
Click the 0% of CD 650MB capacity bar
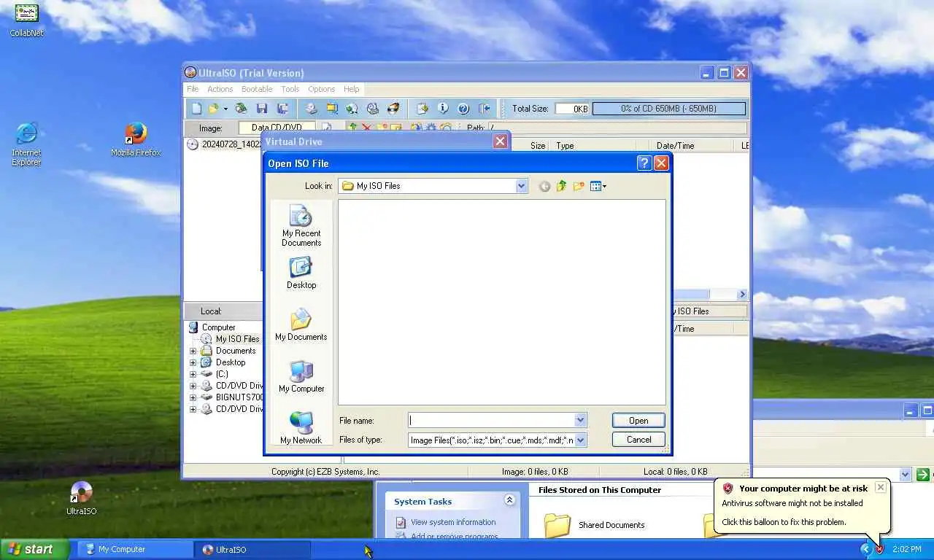point(668,109)
